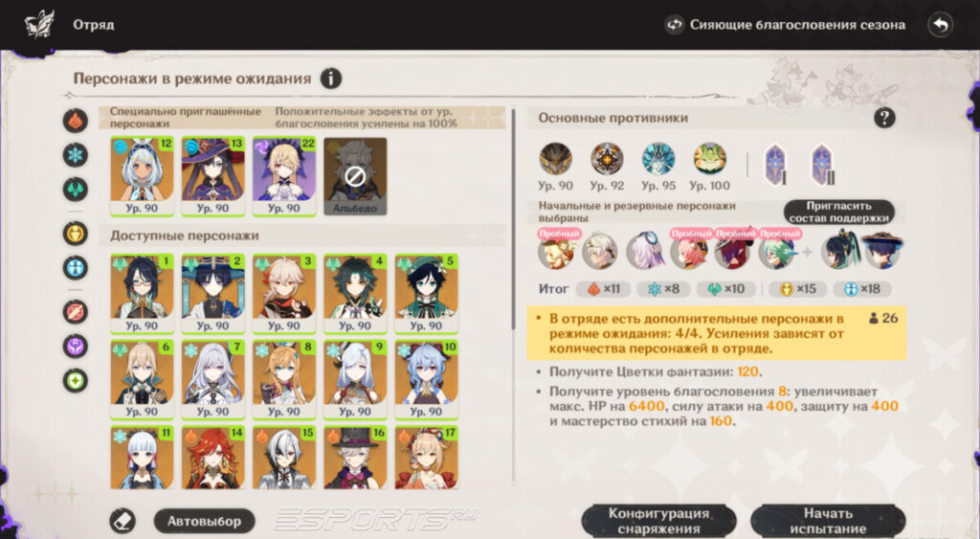
Task: Select the Geo element filter icon
Action: pyautogui.click(x=75, y=234)
